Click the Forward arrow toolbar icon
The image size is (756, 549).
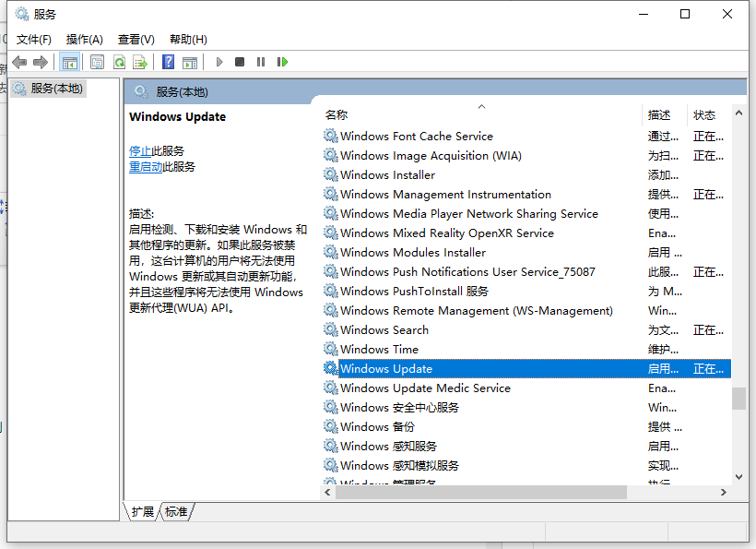tap(41, 62)
